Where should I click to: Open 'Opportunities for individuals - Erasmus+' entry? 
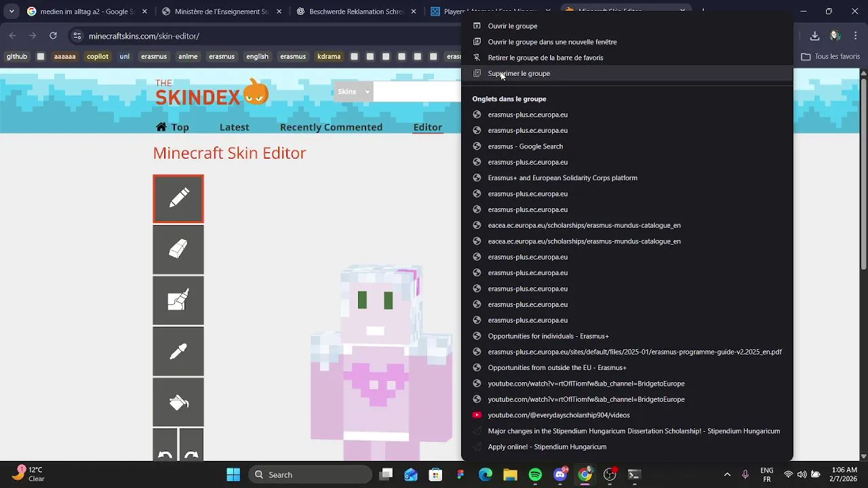627,336
